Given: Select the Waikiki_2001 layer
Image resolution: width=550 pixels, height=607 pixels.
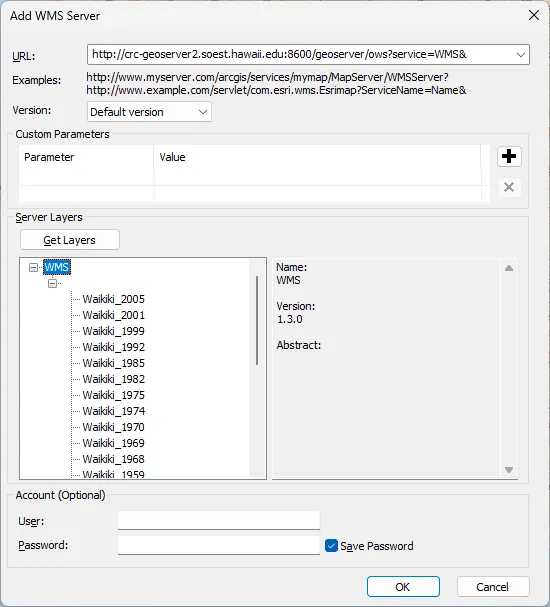Looking at the screenshot, I should pyautogui.click(x=113, y=315).
